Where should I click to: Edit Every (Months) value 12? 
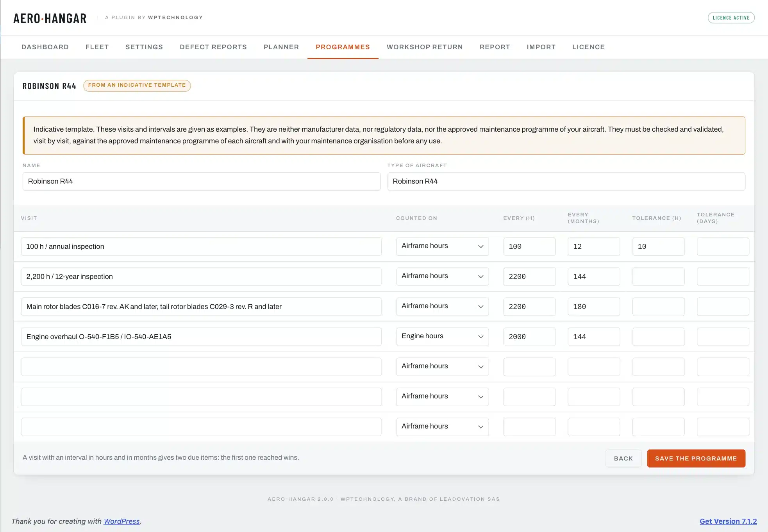click(x=594, y=246)
